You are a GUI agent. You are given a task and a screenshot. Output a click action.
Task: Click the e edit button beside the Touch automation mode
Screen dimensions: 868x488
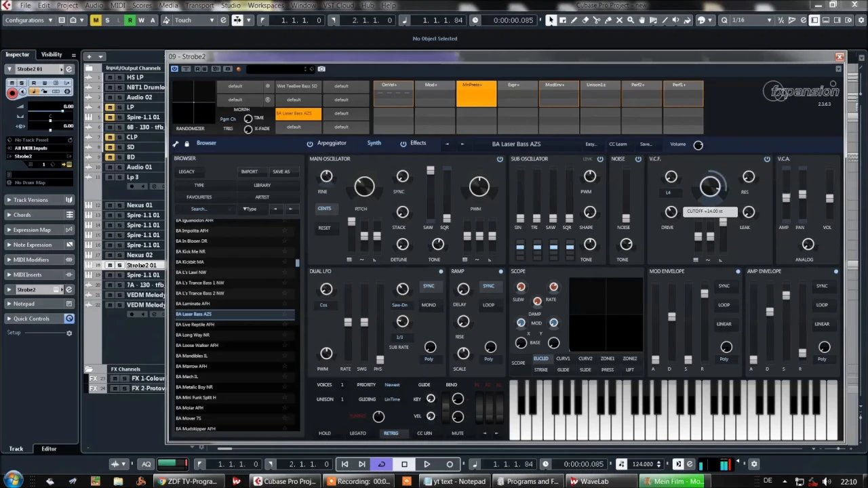(223, 20)
